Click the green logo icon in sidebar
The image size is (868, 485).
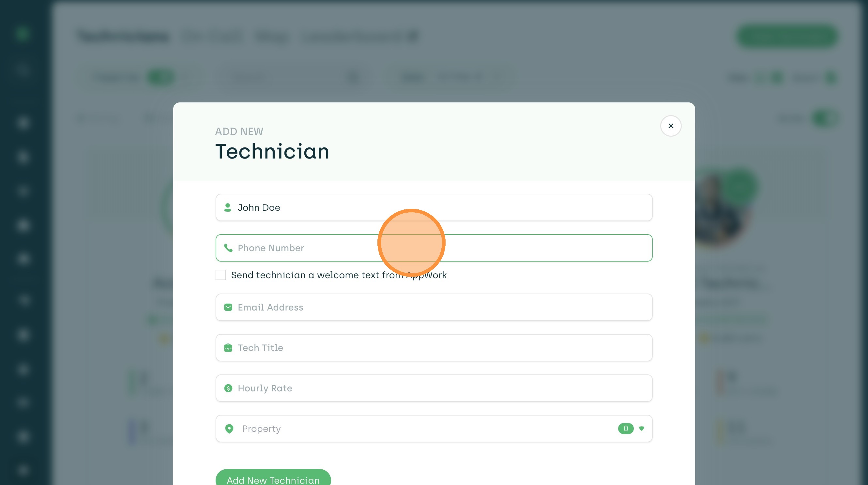(x=23, y=33)
